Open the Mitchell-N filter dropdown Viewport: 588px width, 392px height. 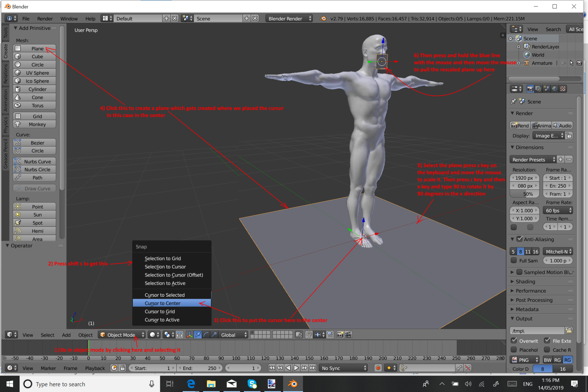(x=558, y=252)
